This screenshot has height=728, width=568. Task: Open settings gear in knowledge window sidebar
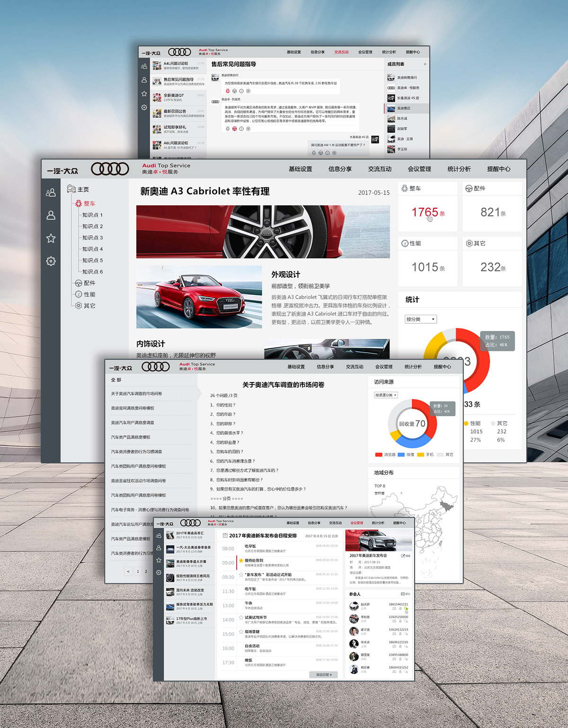(x=51, y=261)
